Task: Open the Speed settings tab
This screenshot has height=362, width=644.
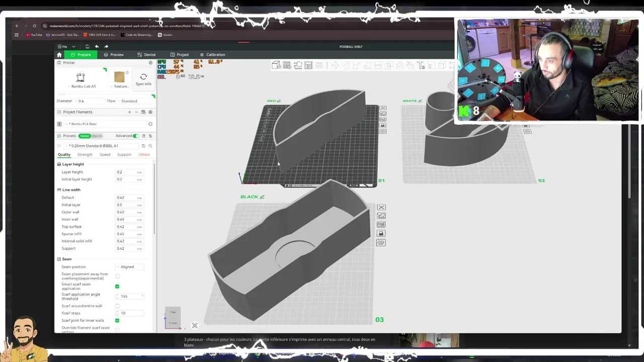Action: [105, 155]
